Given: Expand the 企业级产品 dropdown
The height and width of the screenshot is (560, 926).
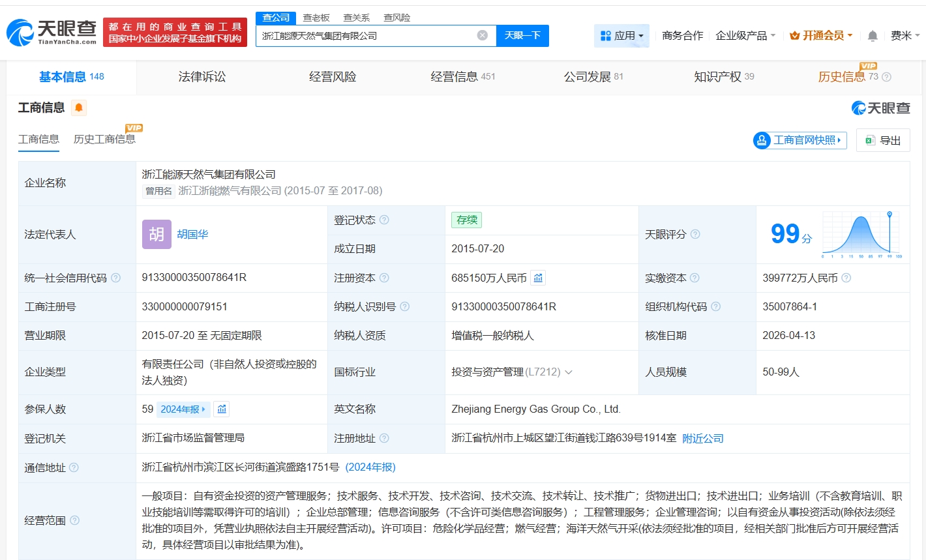Looking at the screenshot, I should (745, 36).
